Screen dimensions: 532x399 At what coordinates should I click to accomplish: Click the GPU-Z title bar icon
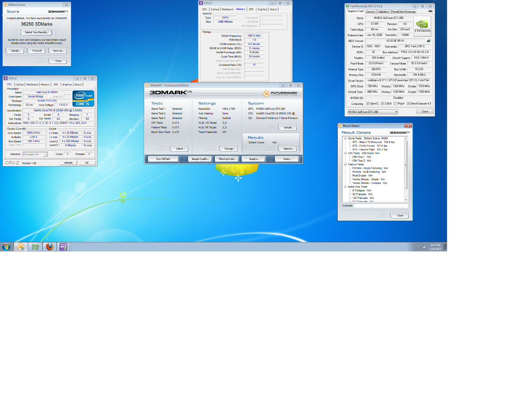tap(347, 6)
